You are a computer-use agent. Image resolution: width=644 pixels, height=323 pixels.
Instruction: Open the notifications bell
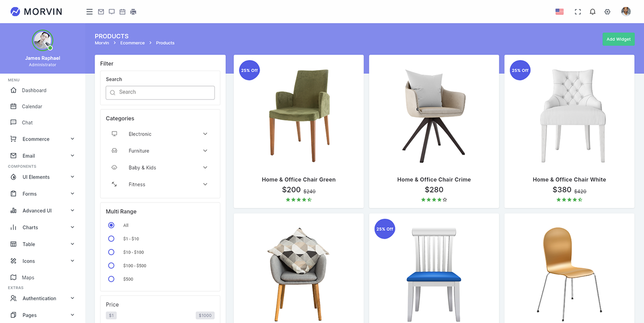[x=593, y=12]
